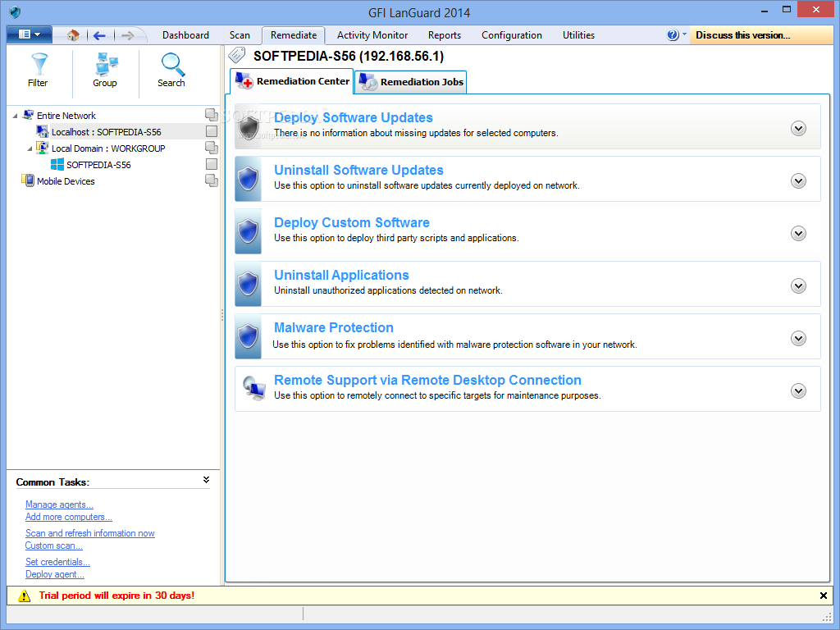Open the main application menu dropdown
The image size is (840, 630).
pyautogui.click(x=30, y=34)
